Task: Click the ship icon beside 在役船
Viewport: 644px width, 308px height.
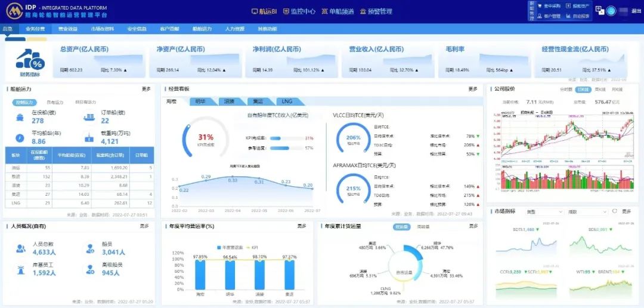Action: pos(20,117)
